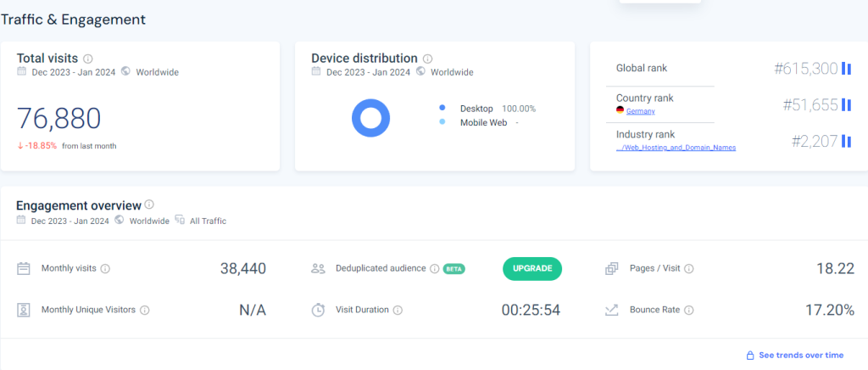
Task: Click the device distribution donut chart
Action: [x=371, y=118]
